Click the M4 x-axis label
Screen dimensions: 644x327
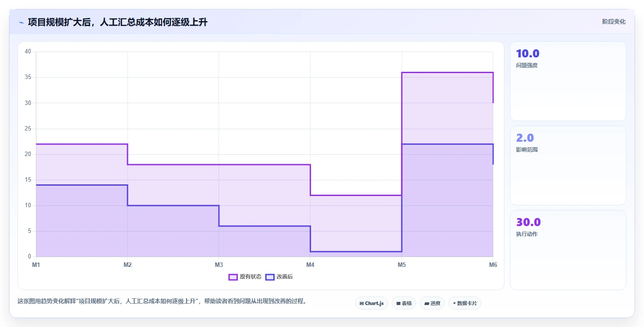click(310, 265)
